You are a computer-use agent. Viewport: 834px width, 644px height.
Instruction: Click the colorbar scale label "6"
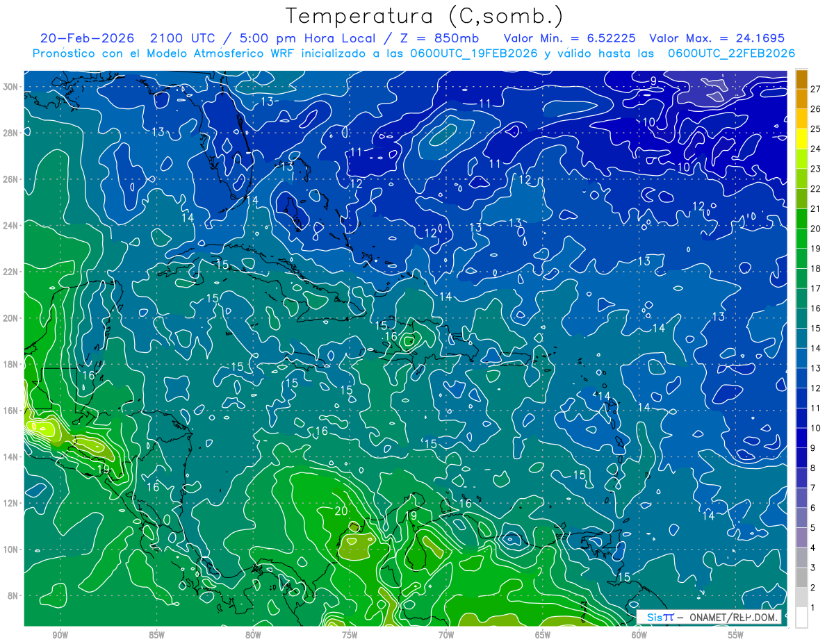click(x=813, y=508)
